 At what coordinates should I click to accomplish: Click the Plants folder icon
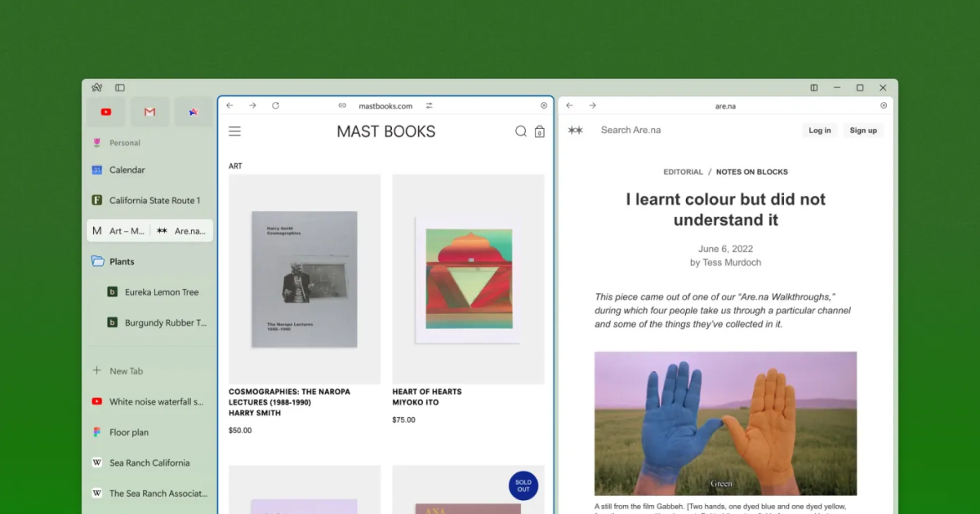(x=97, y=262)
